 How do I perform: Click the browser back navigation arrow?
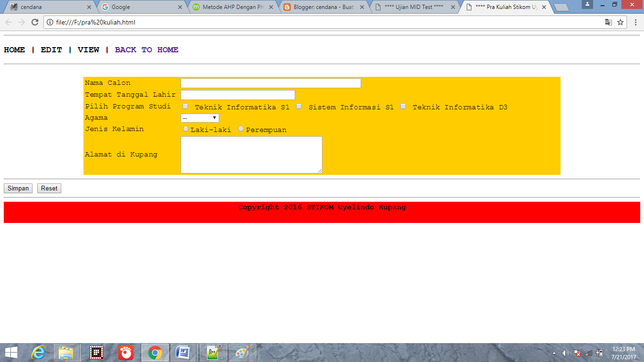pyautogui.click(x=8, y=22)
